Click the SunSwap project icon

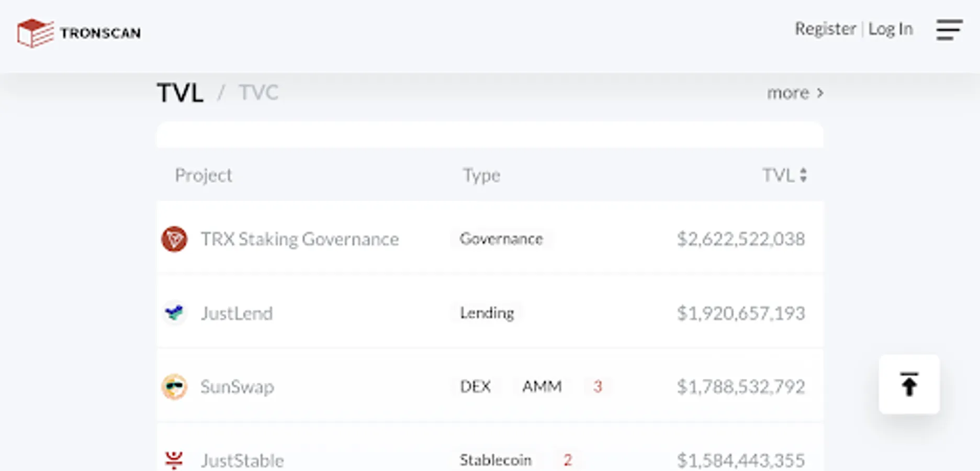[x=174, y=387]
